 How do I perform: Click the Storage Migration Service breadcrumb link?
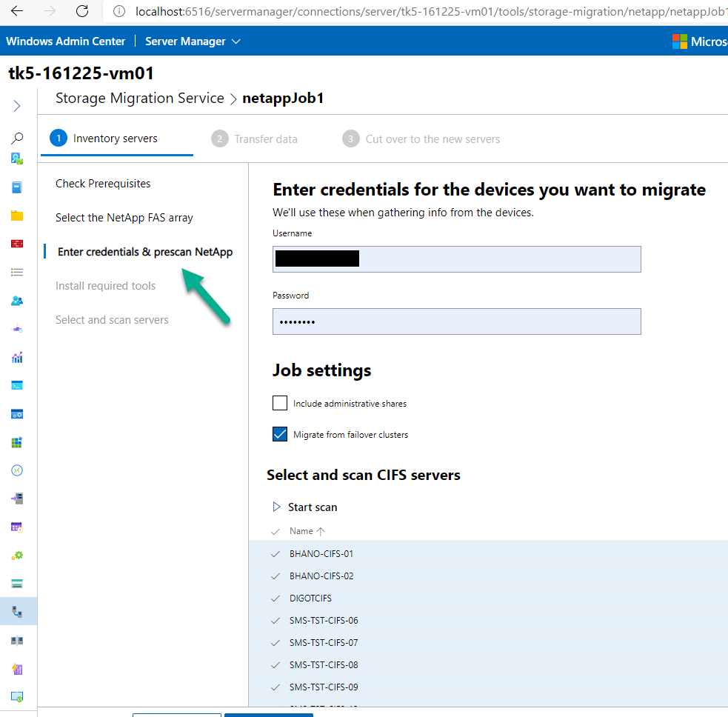(140, 98)
